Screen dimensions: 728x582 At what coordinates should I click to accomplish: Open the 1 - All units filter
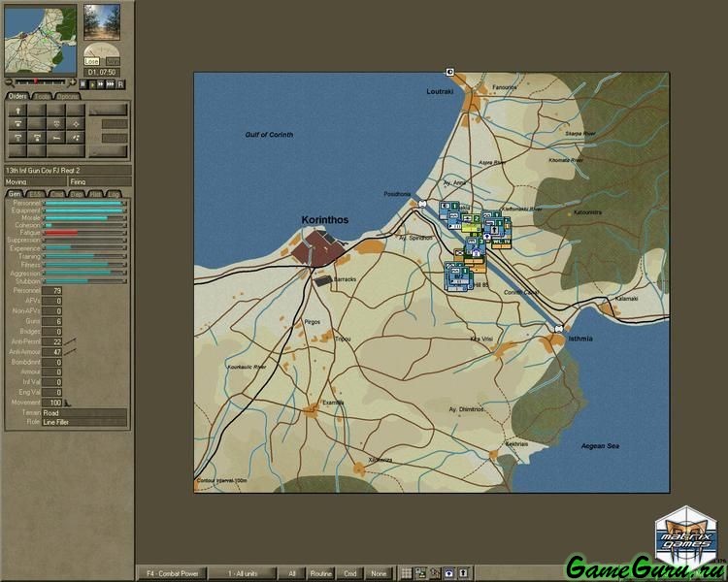[243, 573]
